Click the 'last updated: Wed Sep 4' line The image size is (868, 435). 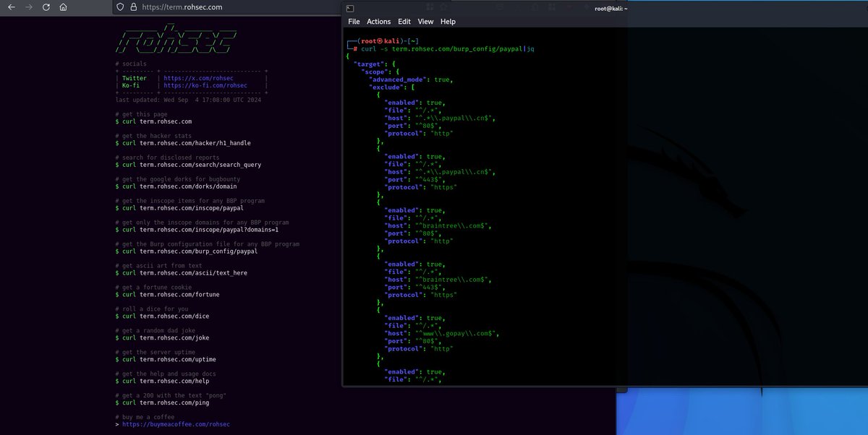(188, 100)
